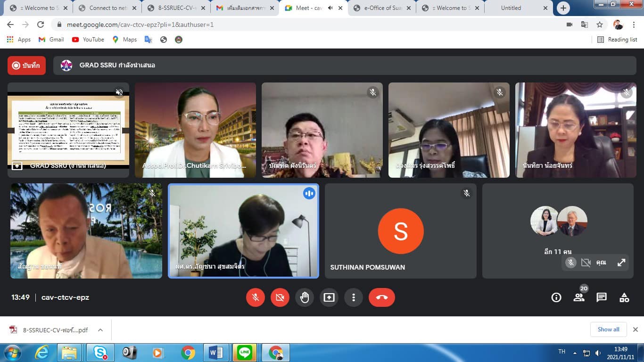Click the Show all downloads button
Image resolution: width=644 pixels, height=362 pixels.
(608, 329)
